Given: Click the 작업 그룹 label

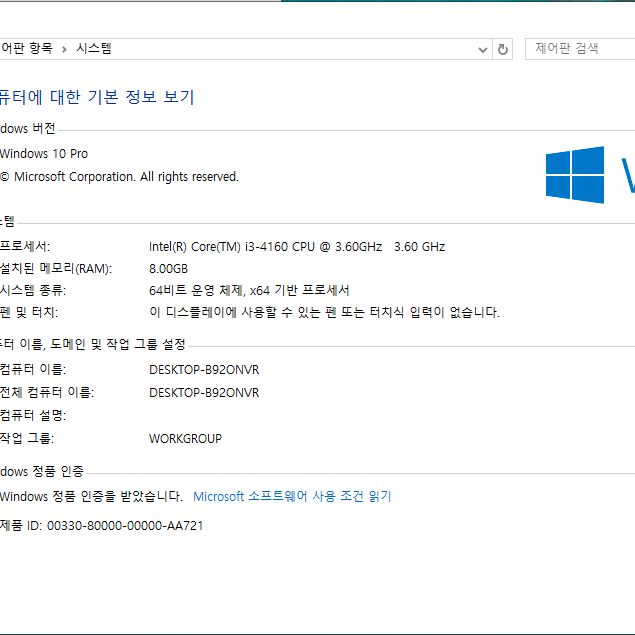Looking at the screenshot, I should tap(27, 438).
